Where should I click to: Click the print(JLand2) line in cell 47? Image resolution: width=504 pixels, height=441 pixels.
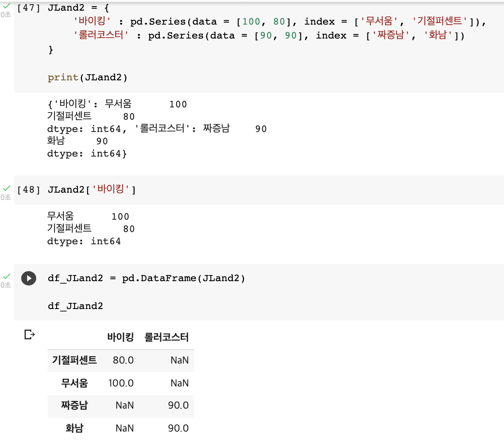coord(87,77)
